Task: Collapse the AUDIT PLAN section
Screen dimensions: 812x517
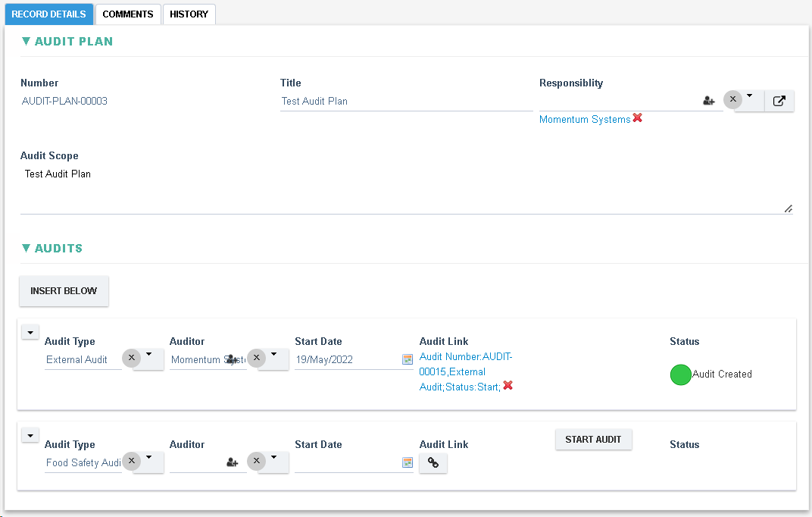Action: point(25,42)
